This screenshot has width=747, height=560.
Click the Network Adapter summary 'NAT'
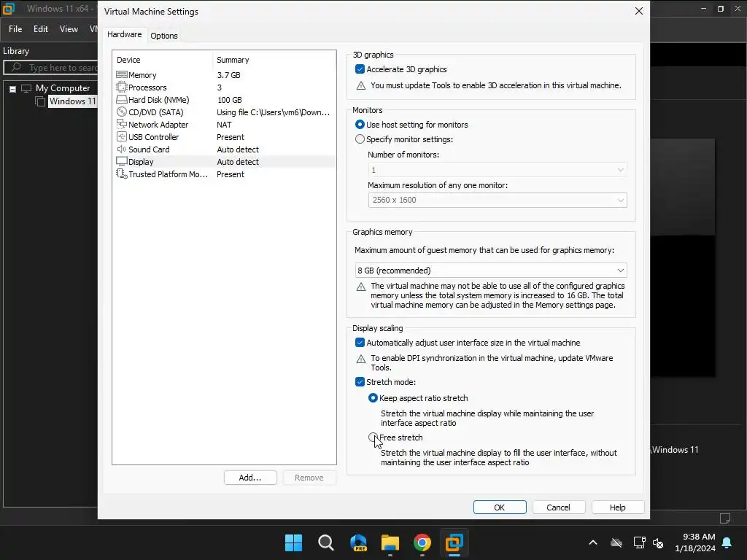point(224,124)
